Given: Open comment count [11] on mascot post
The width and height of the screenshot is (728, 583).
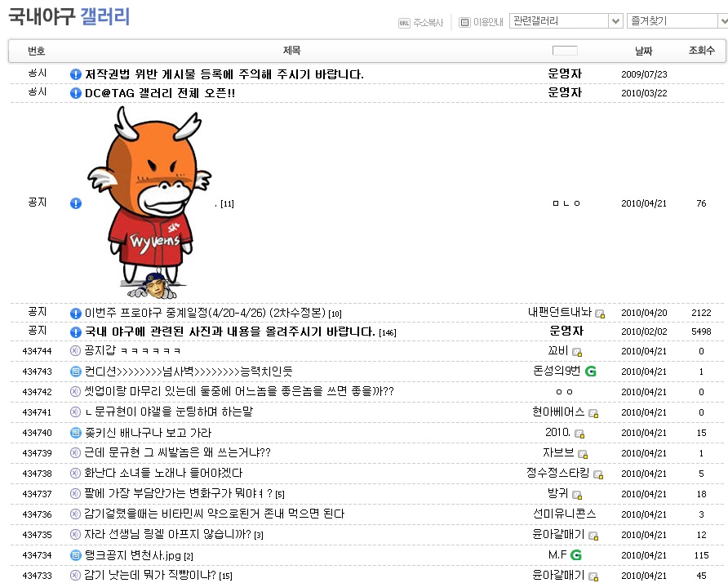Looking at the screenshot, I should tap(227, 204).
